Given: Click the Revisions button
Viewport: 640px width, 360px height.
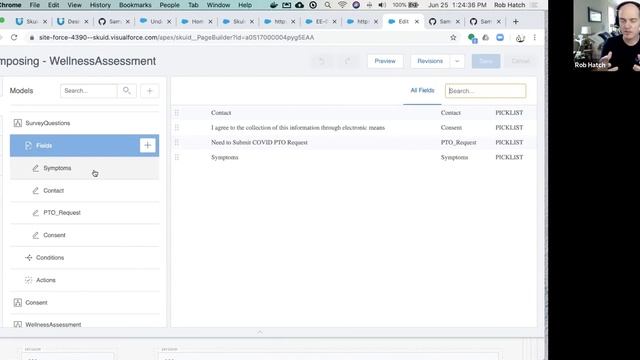Looking at the screenshot, I should pyautogui.click(x=430, y=61).
